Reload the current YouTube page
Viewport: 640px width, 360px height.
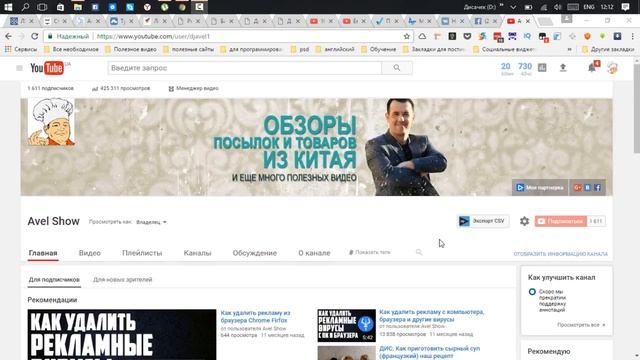35,36
